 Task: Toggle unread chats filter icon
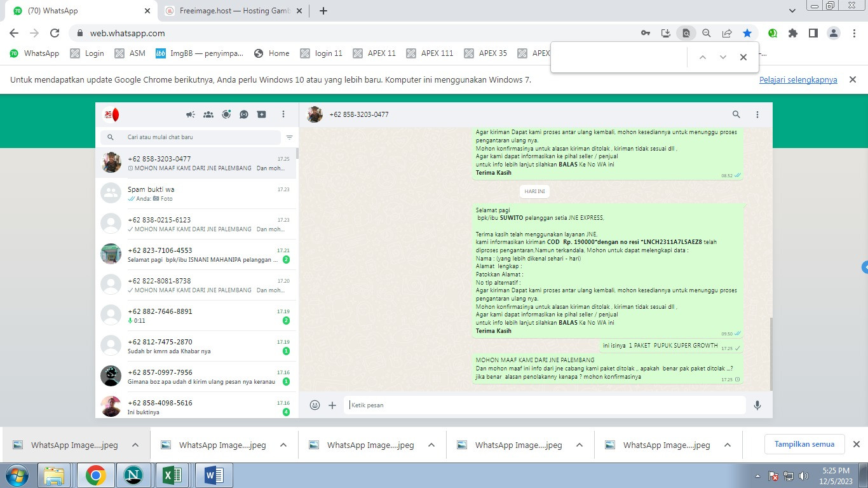pyautogui.click(x=289, y=137)
